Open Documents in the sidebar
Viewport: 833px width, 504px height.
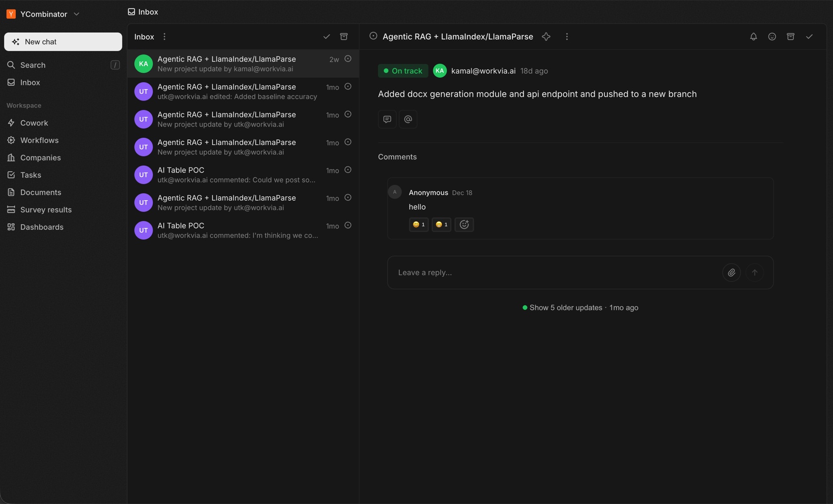pyautogui.click(x=63, y=192)
